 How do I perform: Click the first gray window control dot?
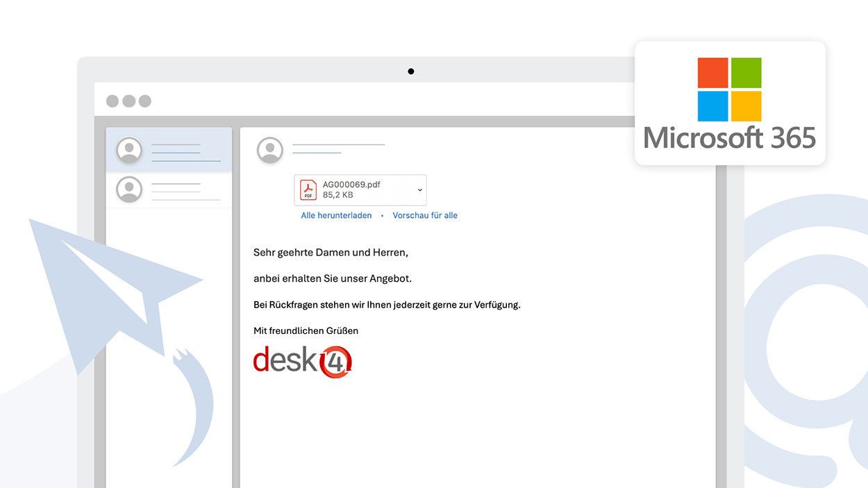(112, 101)
